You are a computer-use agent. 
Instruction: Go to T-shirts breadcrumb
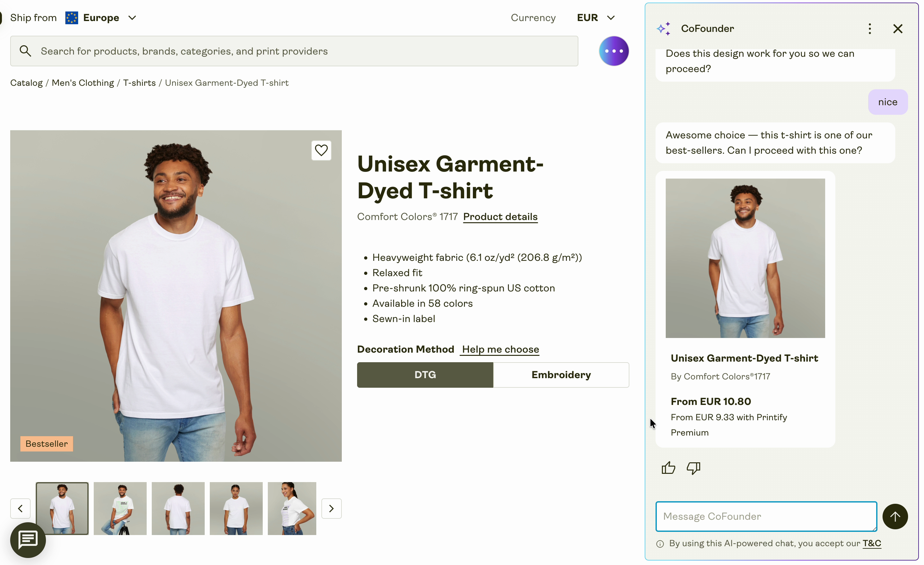click(x=139, y=83)
